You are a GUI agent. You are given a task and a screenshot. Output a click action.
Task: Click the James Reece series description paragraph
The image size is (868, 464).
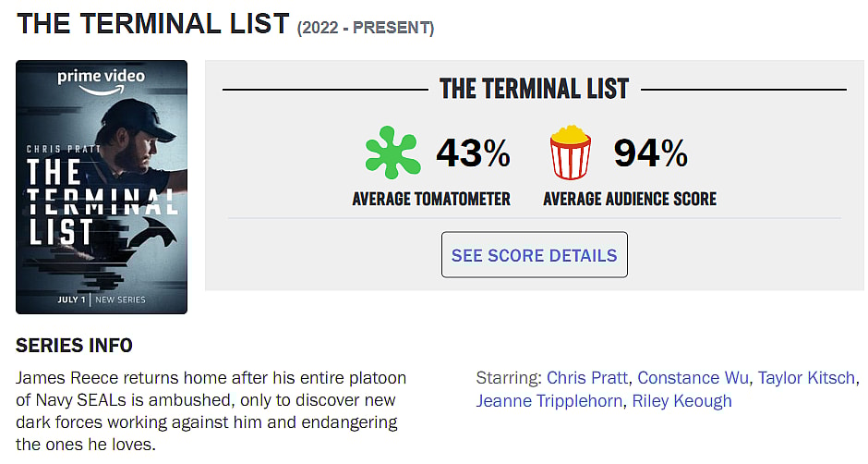pos(212,411)
